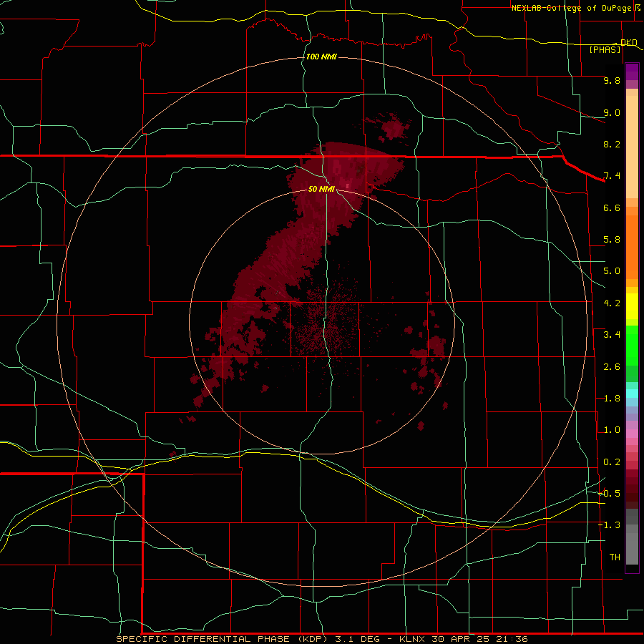Click the 'SPECIFIC DIFFERENTIAL PHASE (KDP)' caption text

222,639
